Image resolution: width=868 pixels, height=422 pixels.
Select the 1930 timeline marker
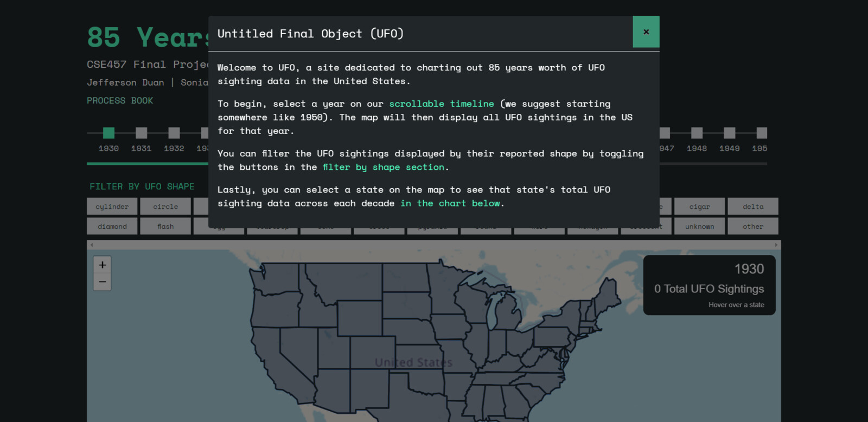tap(108, 133)
